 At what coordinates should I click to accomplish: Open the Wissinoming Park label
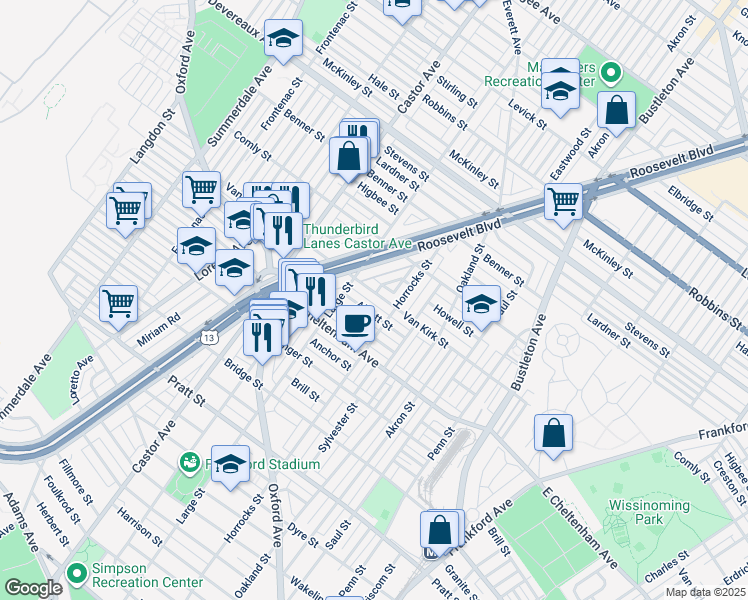(649, 512)
